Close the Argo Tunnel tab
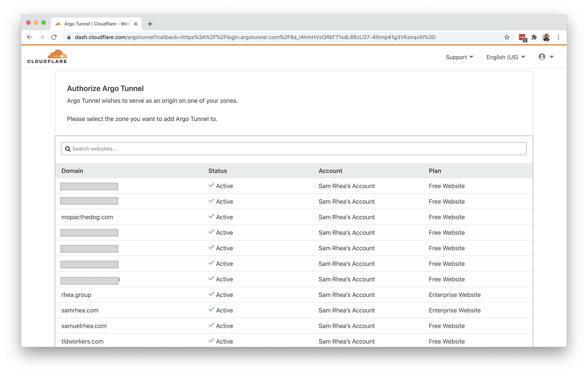The image size is (588, 375). (136, 24)
